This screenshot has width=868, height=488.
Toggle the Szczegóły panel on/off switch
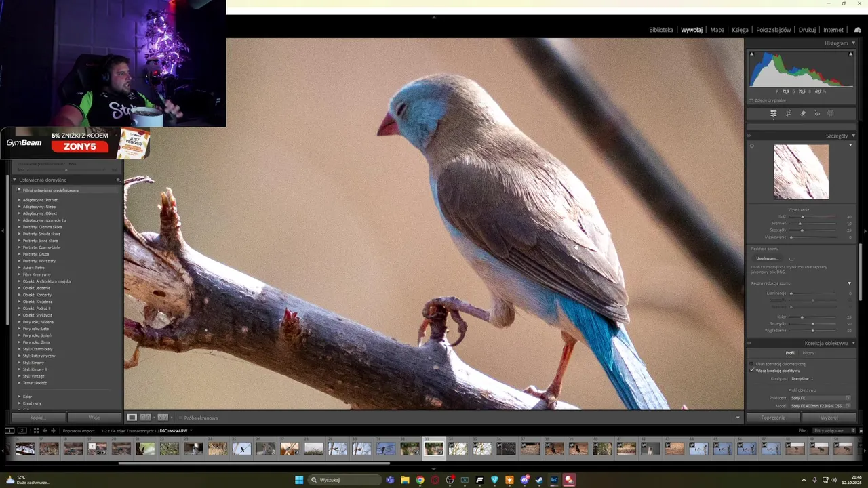[x=749, y=136]
